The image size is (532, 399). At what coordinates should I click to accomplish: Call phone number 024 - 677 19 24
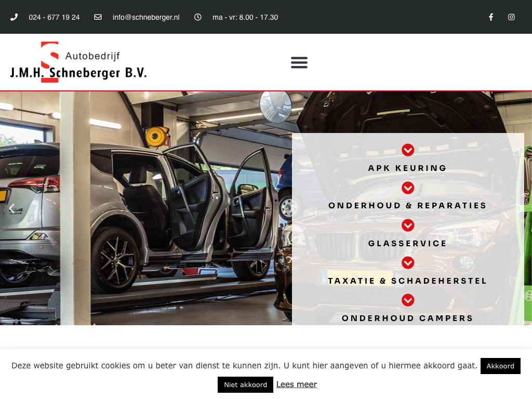(54, 17)
